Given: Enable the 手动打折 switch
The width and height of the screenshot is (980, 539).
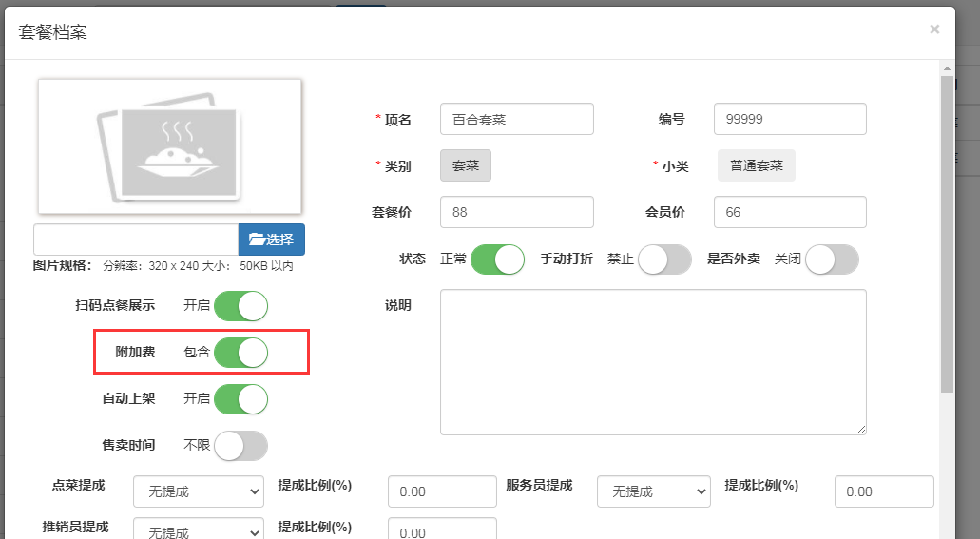Looking at the screenshot, I should [x=664, y=260].
